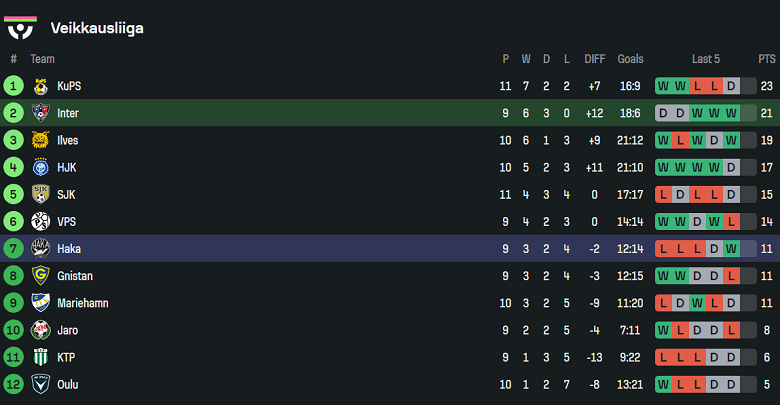The width and height of the screenshot is (780, 405).
Task: Sort table by DIFF column header
Action: click(595, 59)
